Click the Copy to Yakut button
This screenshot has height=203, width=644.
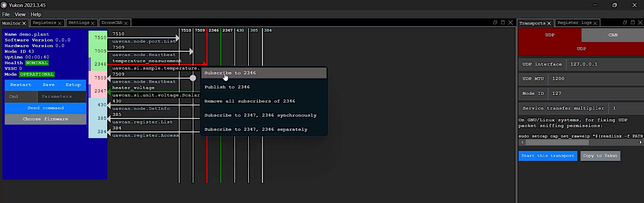pos(600,156)
